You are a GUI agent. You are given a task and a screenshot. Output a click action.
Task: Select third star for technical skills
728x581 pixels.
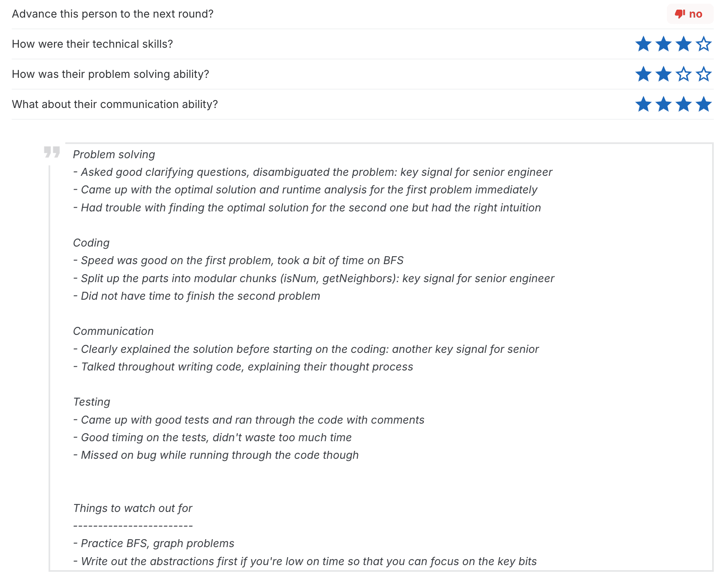click(x=684, y=44)
